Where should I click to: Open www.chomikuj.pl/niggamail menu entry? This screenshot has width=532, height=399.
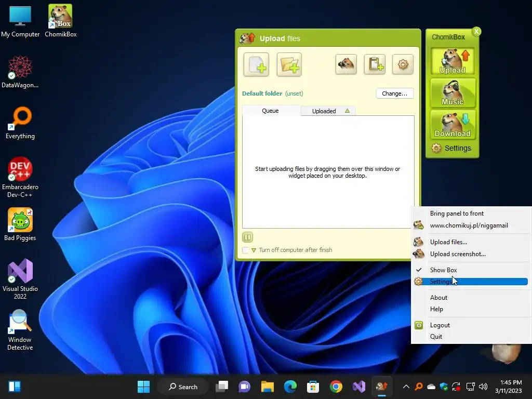point(471,225)
